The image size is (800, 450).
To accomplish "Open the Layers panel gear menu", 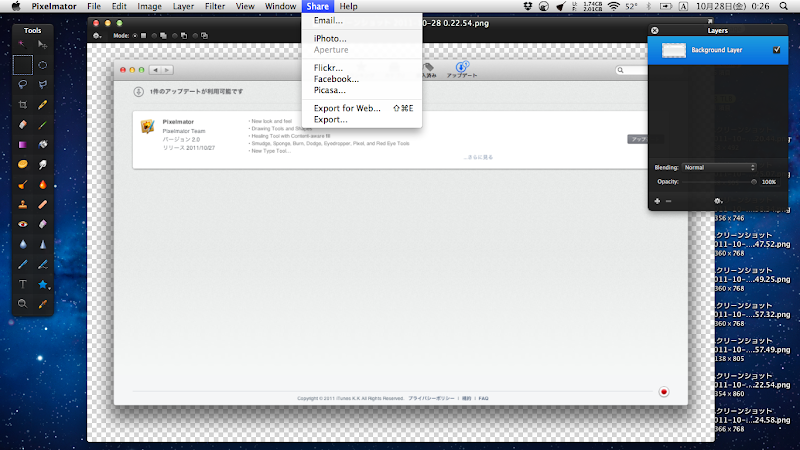I will 718,201.
